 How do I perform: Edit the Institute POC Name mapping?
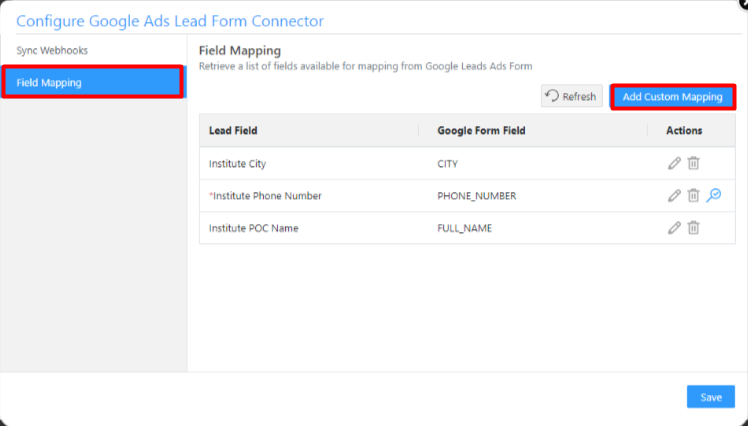coord(674,228)
